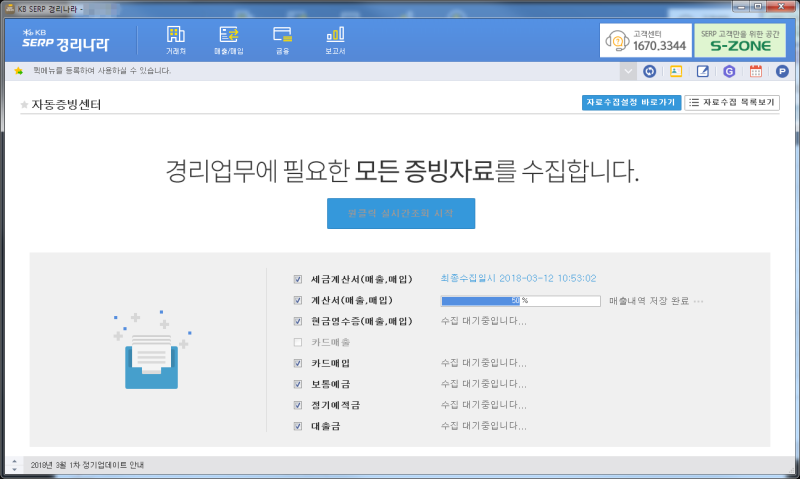Toggle the disabled 카드매출 checkbox
The image size is (800, 479).
[x=298, y=342]
